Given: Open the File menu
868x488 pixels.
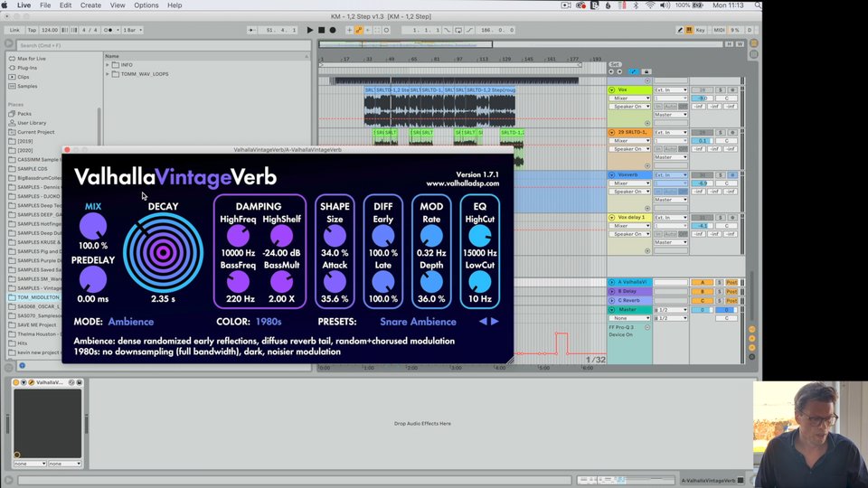Looking at the screenshot, I should click(x=45, y=5).
